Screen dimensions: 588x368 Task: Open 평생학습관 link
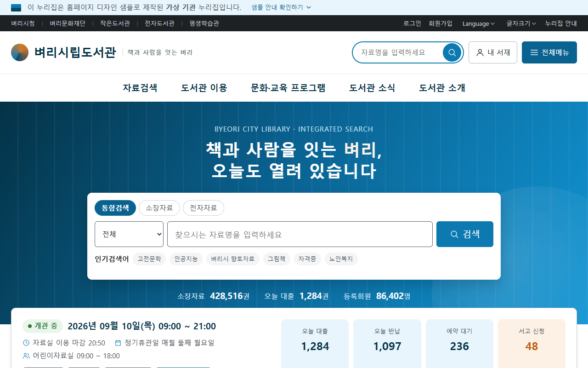pos(204,23)
